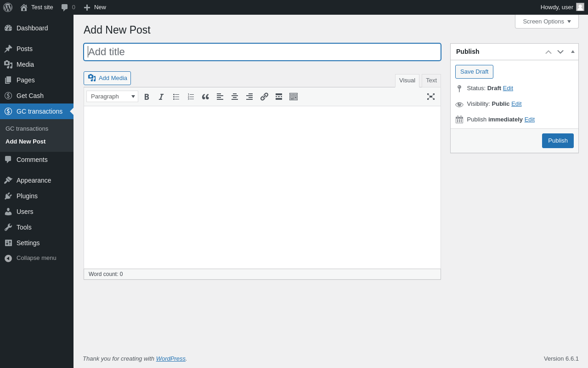Open Plugins in sidebar
Viewport: 588px width, 368px height.
point(37,196)
